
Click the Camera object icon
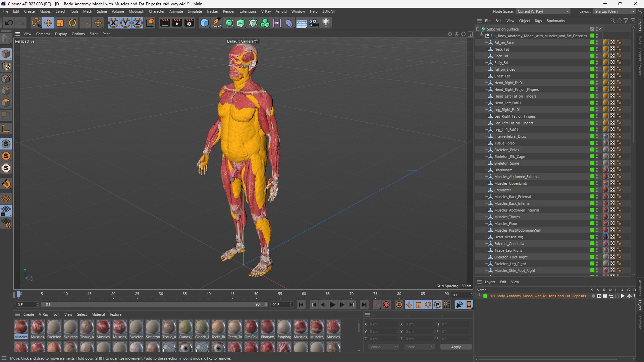click(x=314, y=23)
